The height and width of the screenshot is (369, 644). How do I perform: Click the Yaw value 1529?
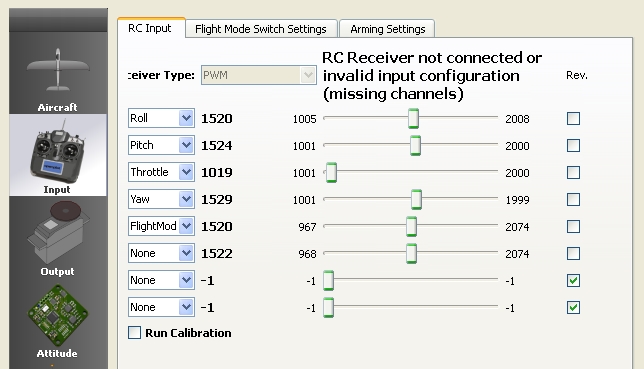[217, 200]
